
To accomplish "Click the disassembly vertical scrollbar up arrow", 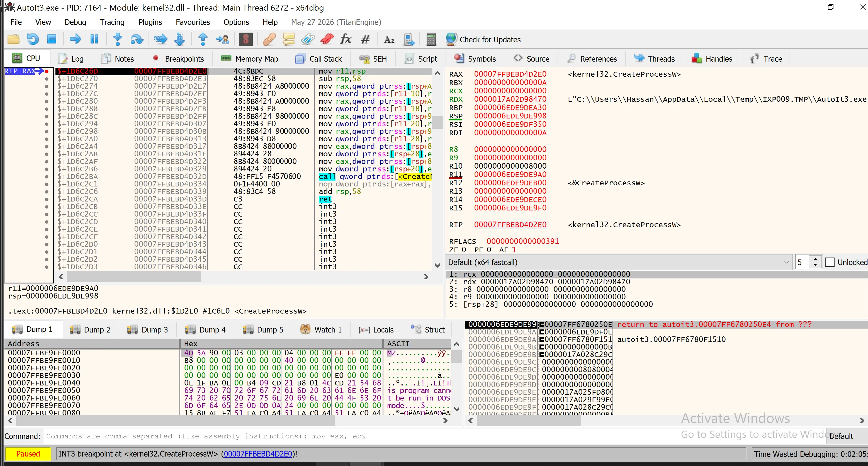I will [x=437, y=73].
